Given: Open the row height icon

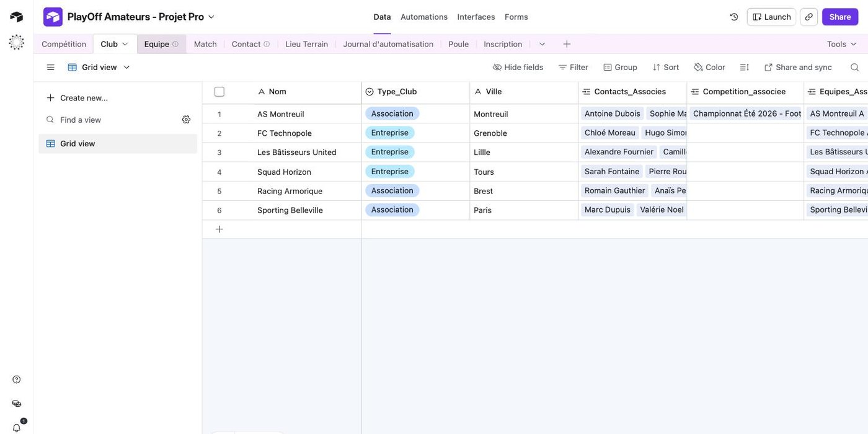Looking at the screenshot, I should click(745, 67).
